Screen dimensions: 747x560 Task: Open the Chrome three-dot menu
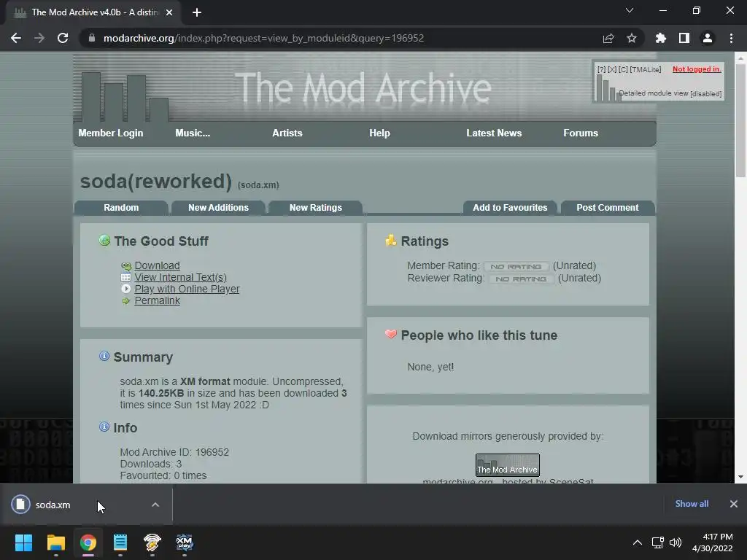(731, 38)
